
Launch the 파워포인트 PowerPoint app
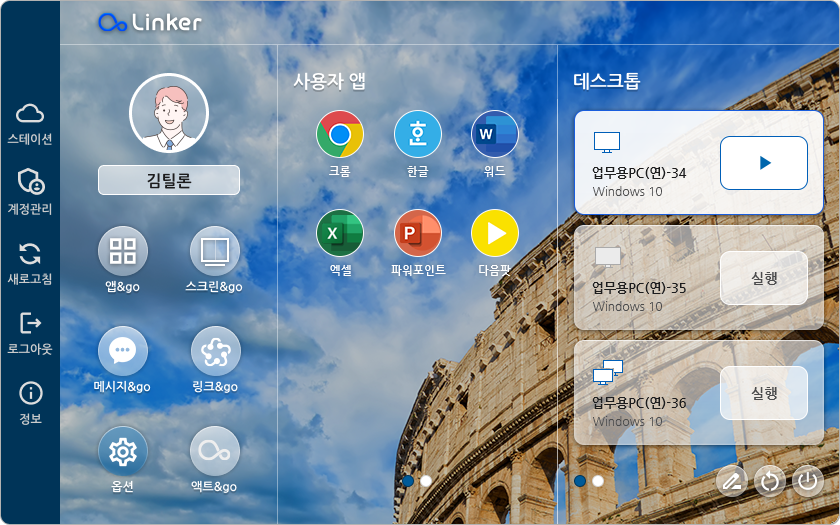[x=418, y=233]
